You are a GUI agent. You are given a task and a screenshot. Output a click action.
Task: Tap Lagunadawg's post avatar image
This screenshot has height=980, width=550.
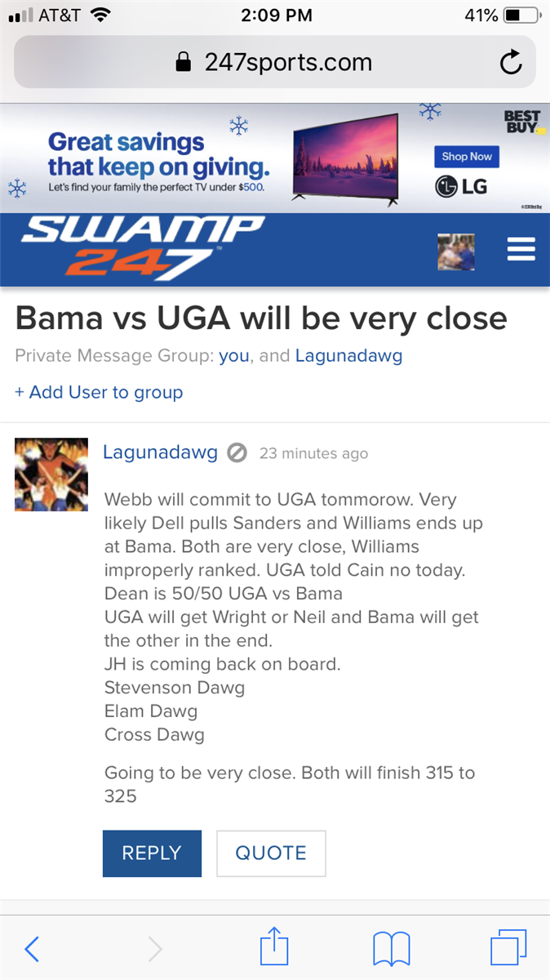point(51,474)
